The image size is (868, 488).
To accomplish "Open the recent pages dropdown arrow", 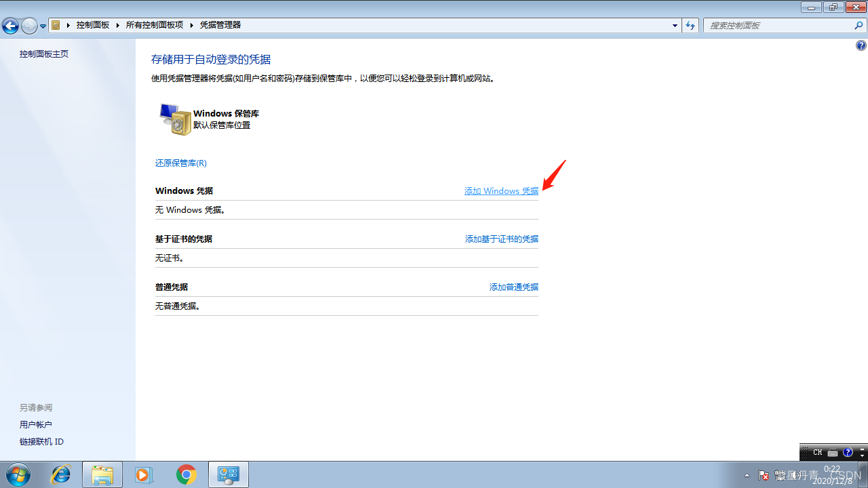I will click(43, 26).
